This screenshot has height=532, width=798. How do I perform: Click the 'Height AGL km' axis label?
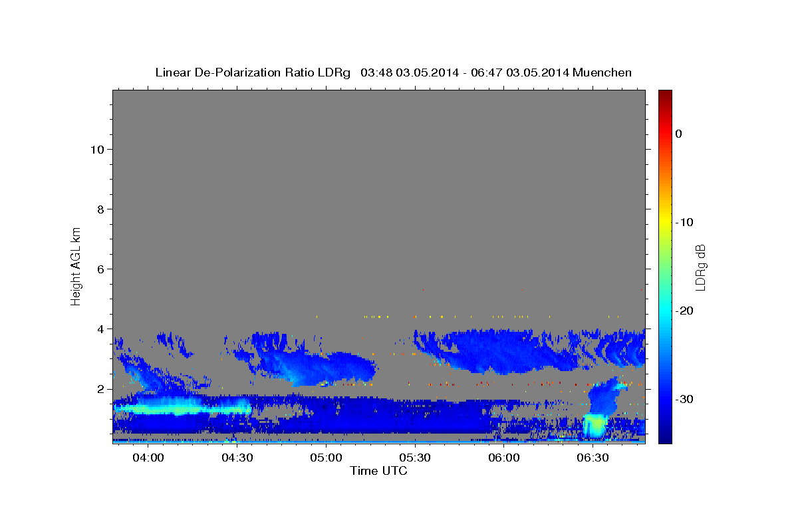tap(76, 266)
